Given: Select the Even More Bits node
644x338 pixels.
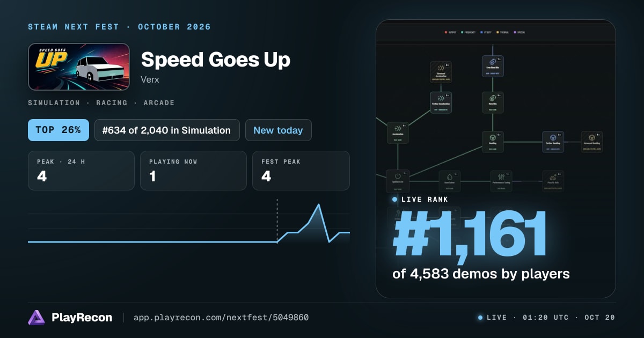Looking at the screenshot, I should (x=493, y=67).
